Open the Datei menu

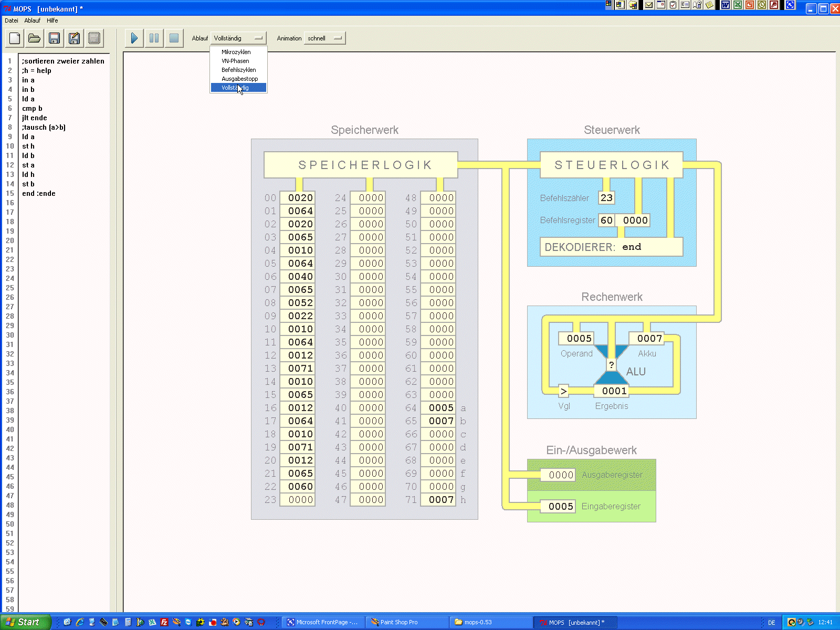[11, 20]
